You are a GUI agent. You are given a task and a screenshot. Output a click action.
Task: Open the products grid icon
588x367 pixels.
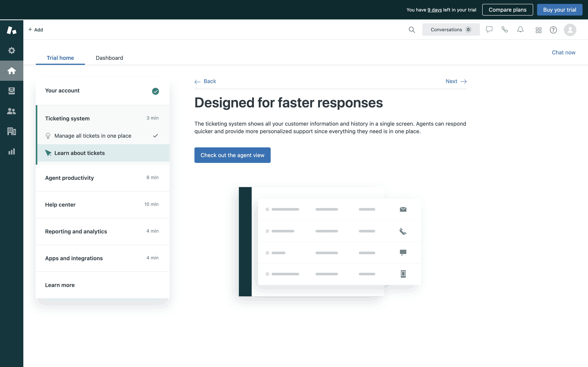point(538,30)
